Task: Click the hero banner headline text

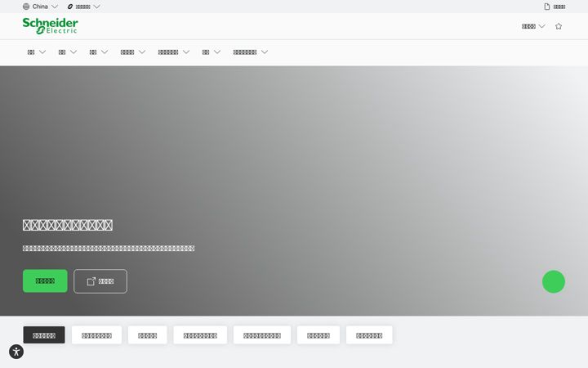Action: [x=68, y=225]
